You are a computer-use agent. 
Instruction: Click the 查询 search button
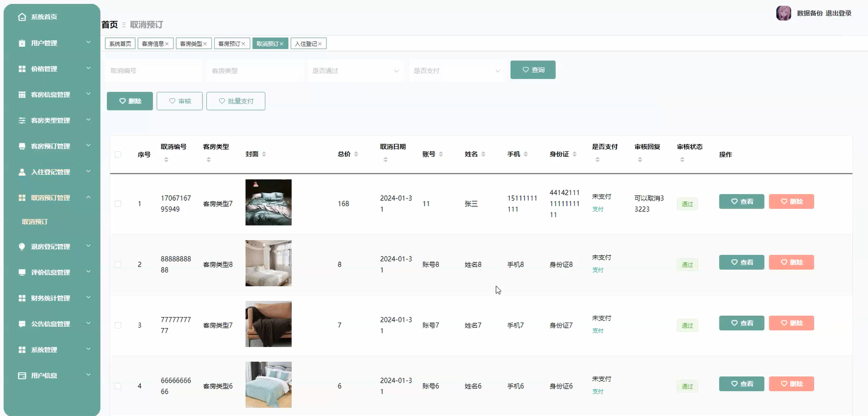pyautogui.click(x=532, y=70)
